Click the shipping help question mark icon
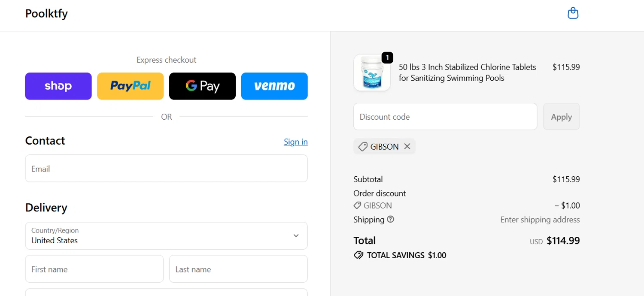The height and width of the screenshot is (296, 644). (x=390, y=219)
